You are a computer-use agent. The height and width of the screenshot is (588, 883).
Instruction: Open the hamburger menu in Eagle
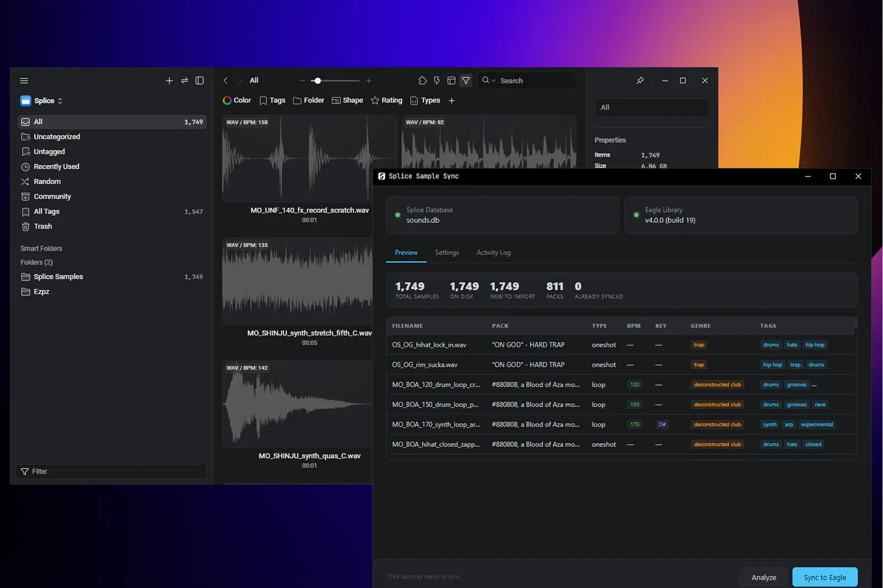point(24,81)
